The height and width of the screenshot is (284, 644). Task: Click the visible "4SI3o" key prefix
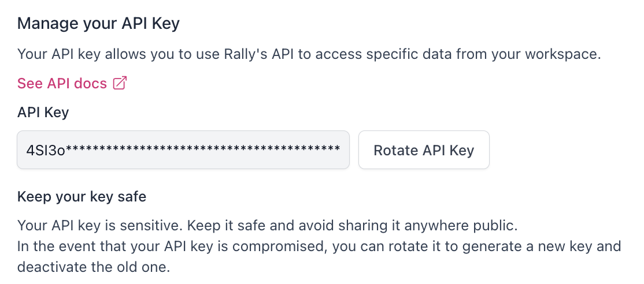[45, 151]
